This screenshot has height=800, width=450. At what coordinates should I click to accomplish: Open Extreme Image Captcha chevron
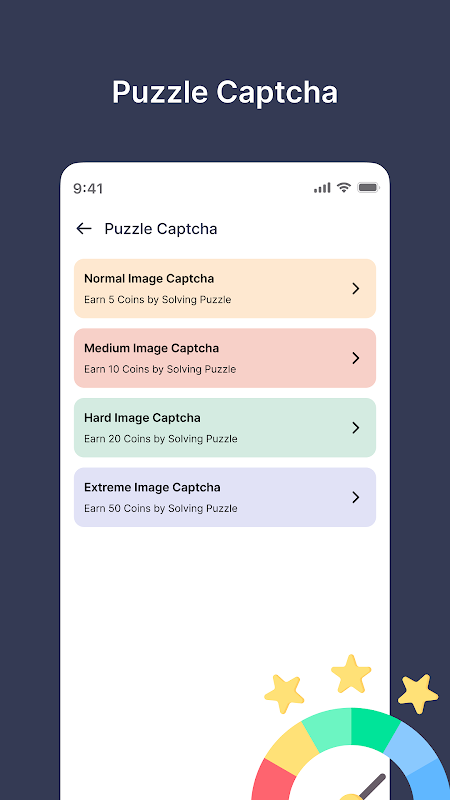coord(356,497)
